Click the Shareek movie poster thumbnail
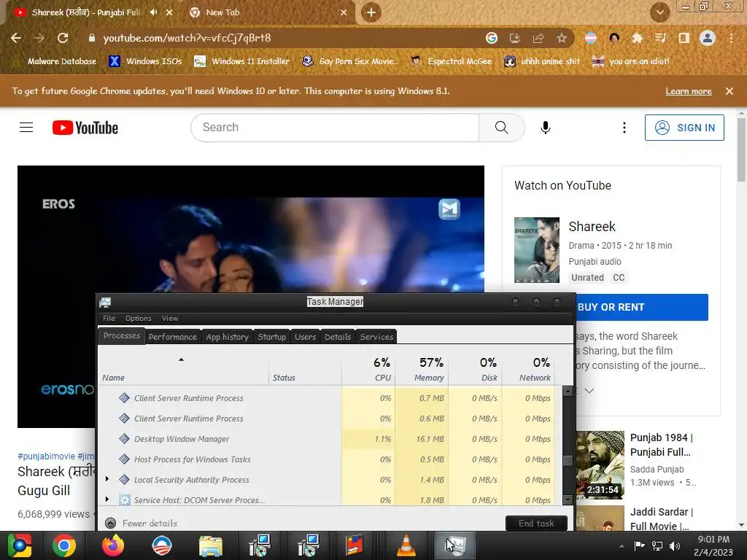Viewport: 747px width, 560px height. click(x=536, y=249)
